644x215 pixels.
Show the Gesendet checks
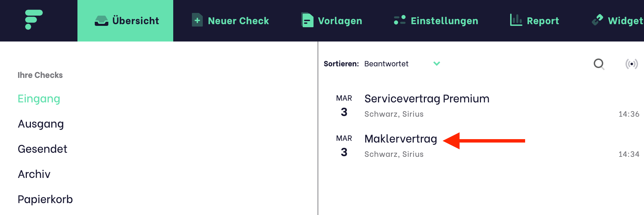pos(42,149)
